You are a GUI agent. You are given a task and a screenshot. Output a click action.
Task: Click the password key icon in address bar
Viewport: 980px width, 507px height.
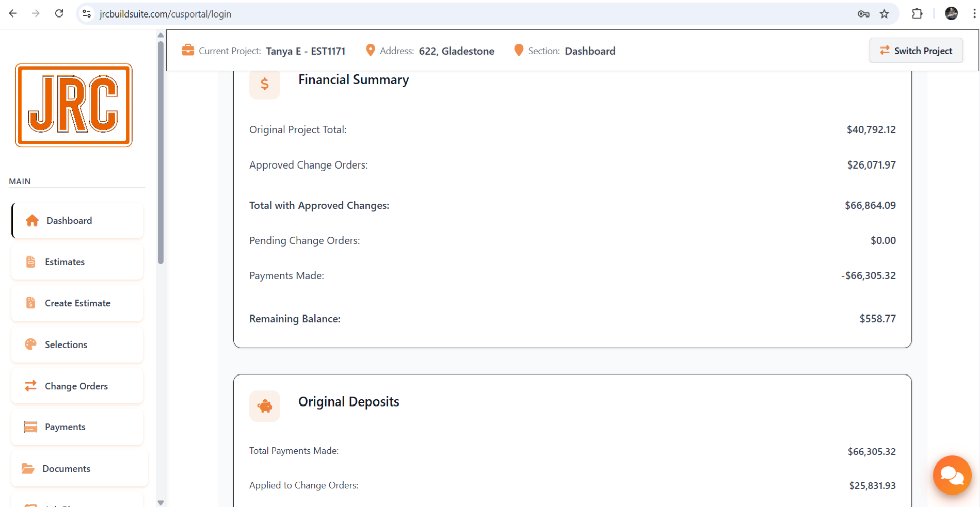pos(863,14)
